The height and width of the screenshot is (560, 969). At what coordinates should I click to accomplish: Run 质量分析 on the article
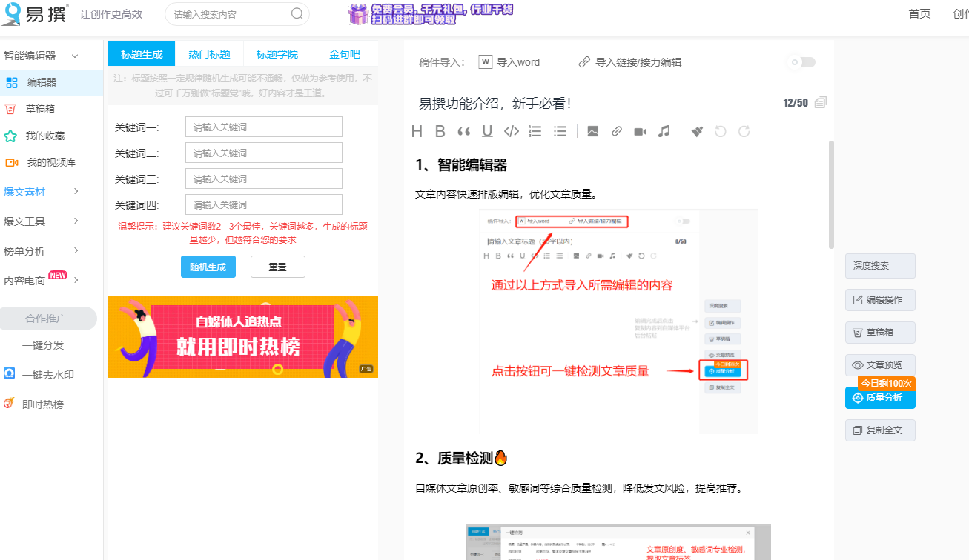(880, 398)
